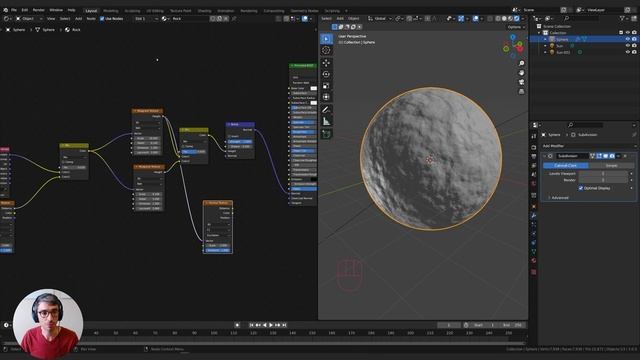Click the zoom magnifier icon in viewport
Image resolution: width=640 pixels, height=360 pixels.
521,63
